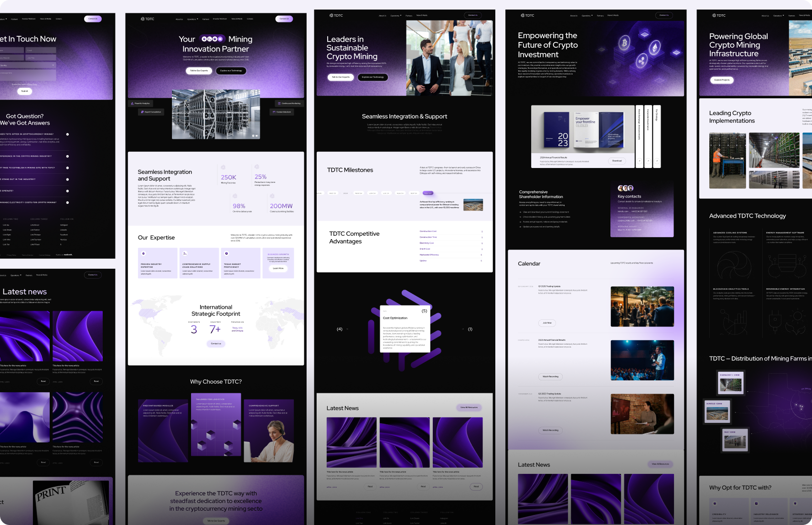Open Investor Relations on the Mining Innovation Partner page

tap(220, 19)
